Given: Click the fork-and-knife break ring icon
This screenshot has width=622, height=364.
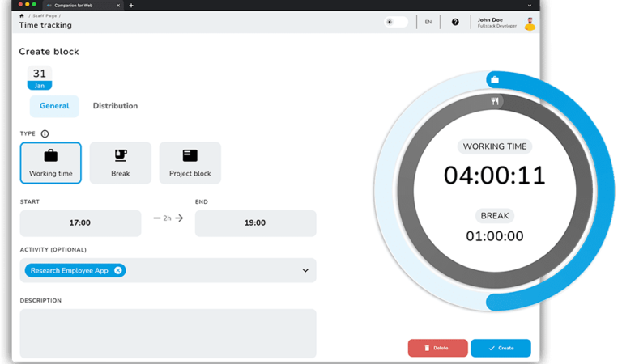Looking at the screenshot, I should [x=495, y=101].
